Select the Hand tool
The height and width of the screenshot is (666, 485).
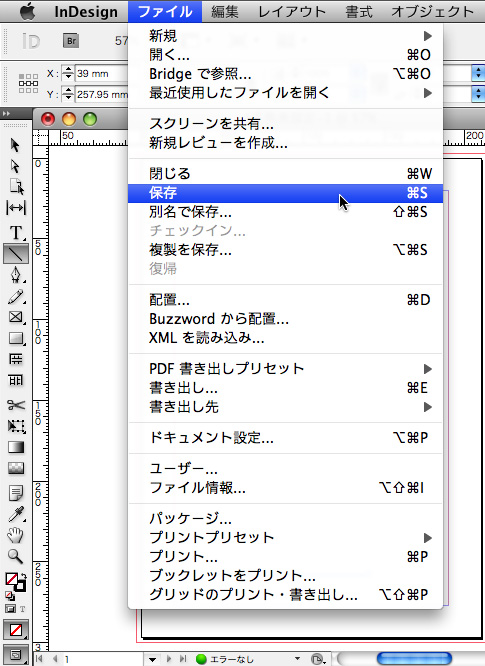pos(16,535)
